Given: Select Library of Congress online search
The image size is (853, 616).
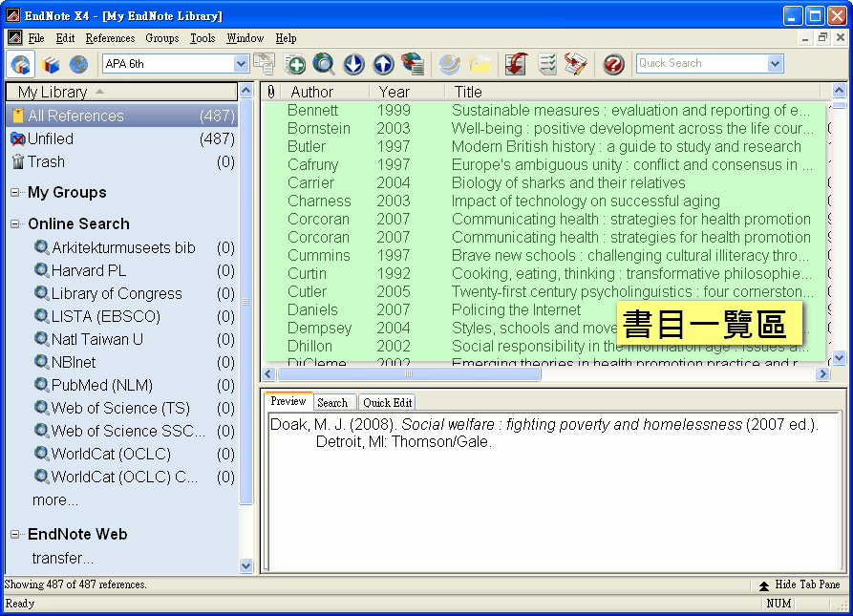Looking at the screenshot, I should 134,293.
